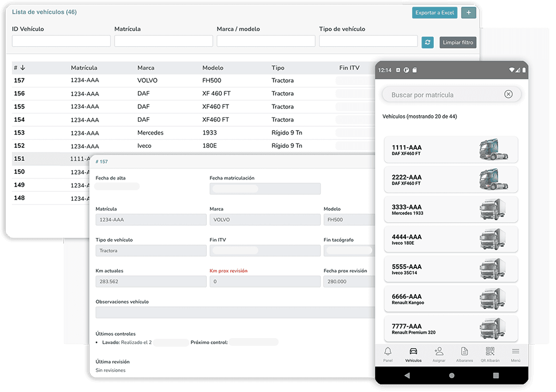Tap the truck image on the 3333-AAA card

pos(493,209)
